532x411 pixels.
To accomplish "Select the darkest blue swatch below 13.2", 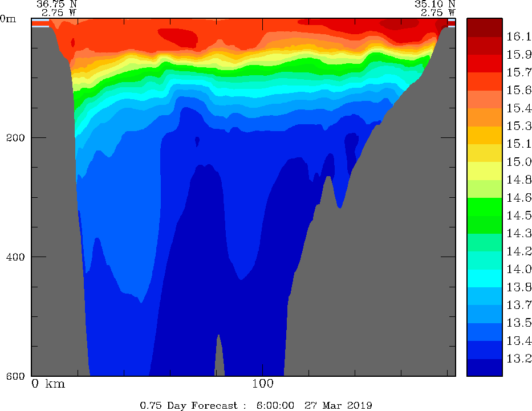I will pos(484,367).
